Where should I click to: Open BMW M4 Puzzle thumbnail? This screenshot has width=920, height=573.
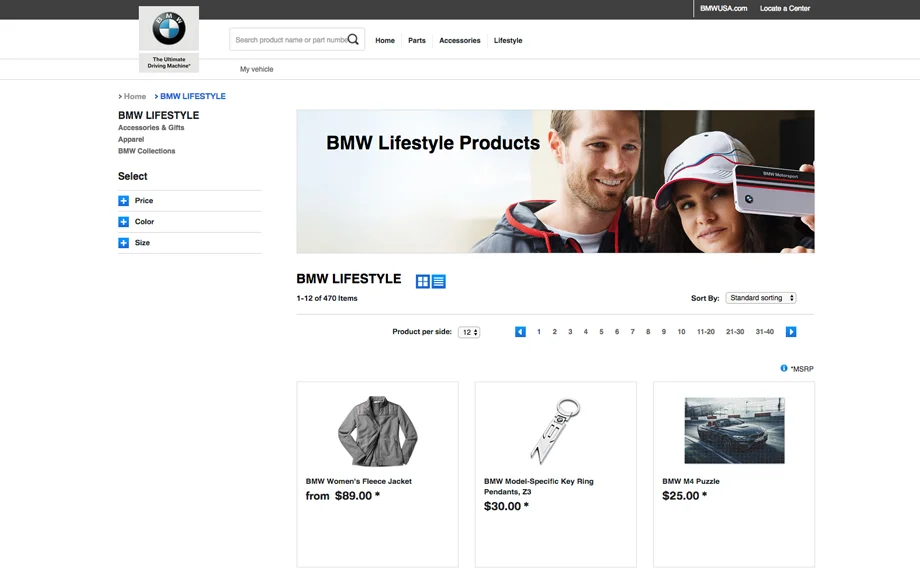(x=734, y=430)
